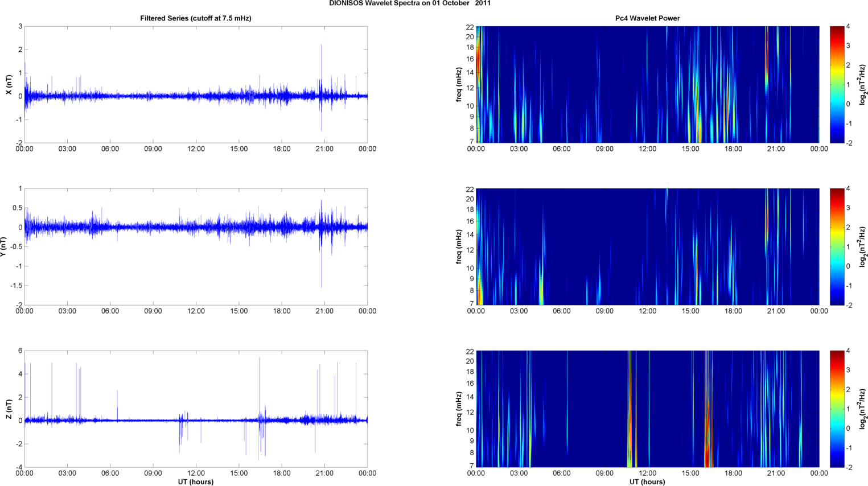Image resolution: width=868 pixels, height=486 pixels.
Task: Click the top (X) wavelet power spectrogram
Action: pos(648,84)
